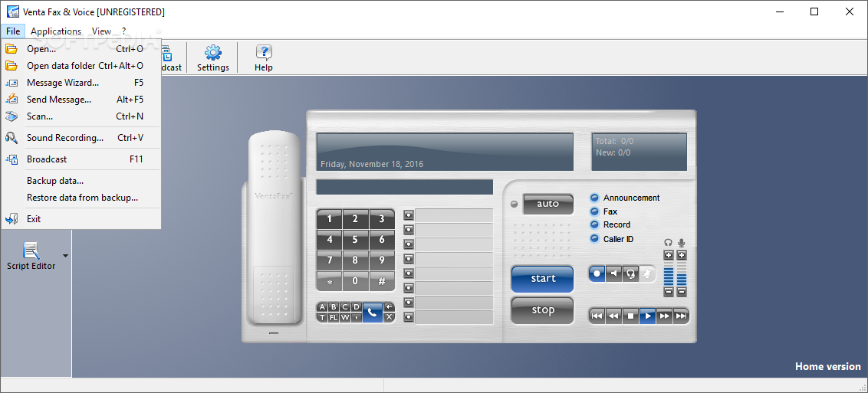Toggle the auto answer button

pyautogui.click(x=548, y=204)
